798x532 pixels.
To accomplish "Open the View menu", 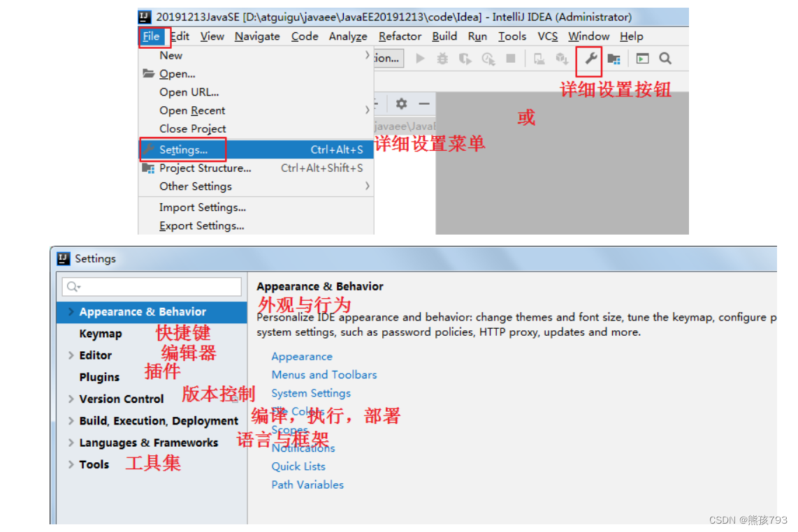I will pos(212,36).
